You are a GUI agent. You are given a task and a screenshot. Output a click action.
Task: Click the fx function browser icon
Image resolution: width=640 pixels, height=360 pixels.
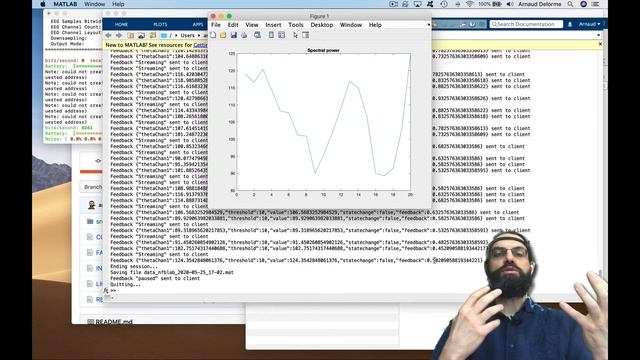coord(106,291)
